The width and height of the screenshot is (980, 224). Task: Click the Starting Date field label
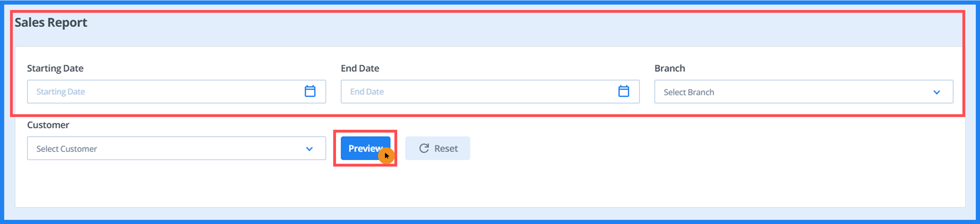55,68
